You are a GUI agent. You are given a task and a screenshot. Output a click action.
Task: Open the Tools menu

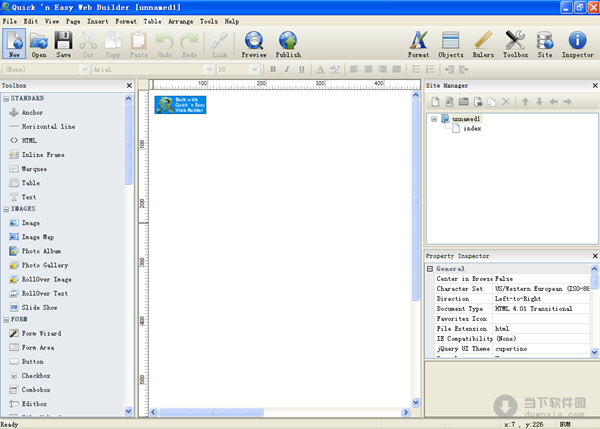tap(209, 21)
